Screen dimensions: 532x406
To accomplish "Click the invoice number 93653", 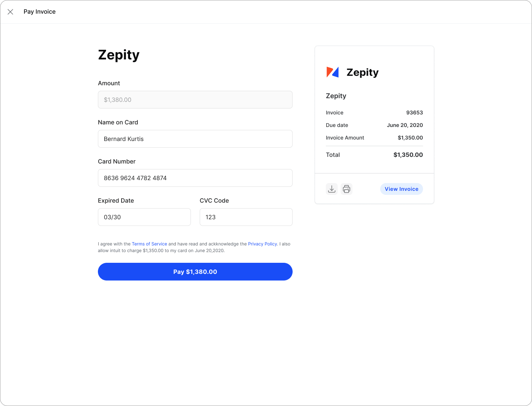I will pos(414,113).
